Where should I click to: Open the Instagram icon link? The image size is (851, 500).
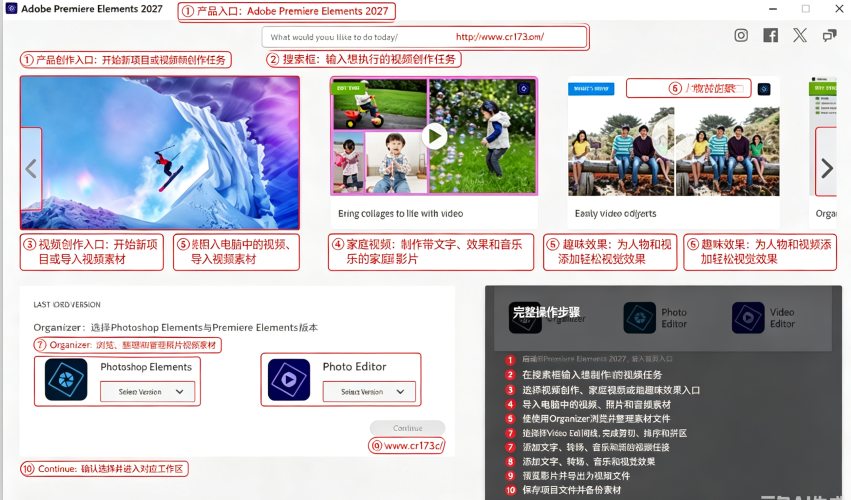pos(741,35)
